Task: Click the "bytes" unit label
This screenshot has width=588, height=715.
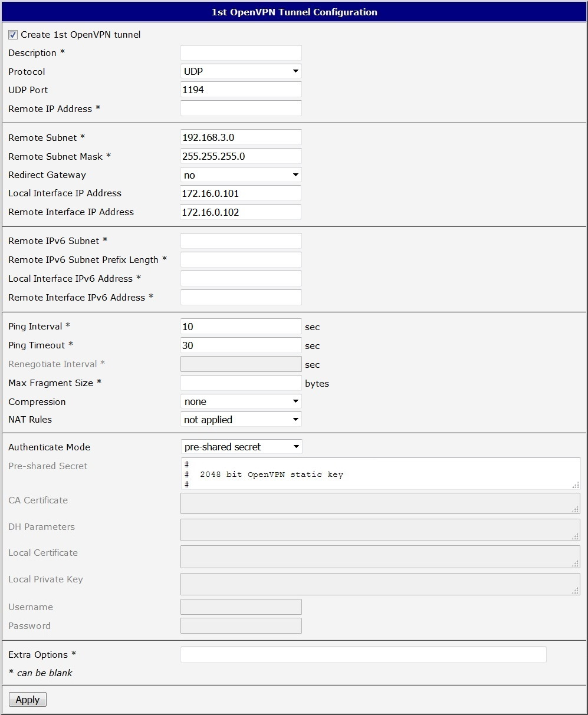Action: 317,384
